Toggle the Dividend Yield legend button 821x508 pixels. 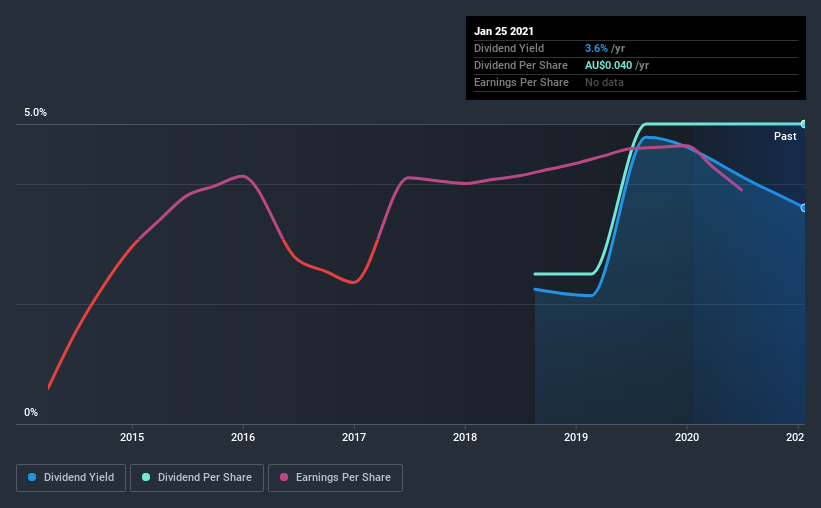pos(71,478)
